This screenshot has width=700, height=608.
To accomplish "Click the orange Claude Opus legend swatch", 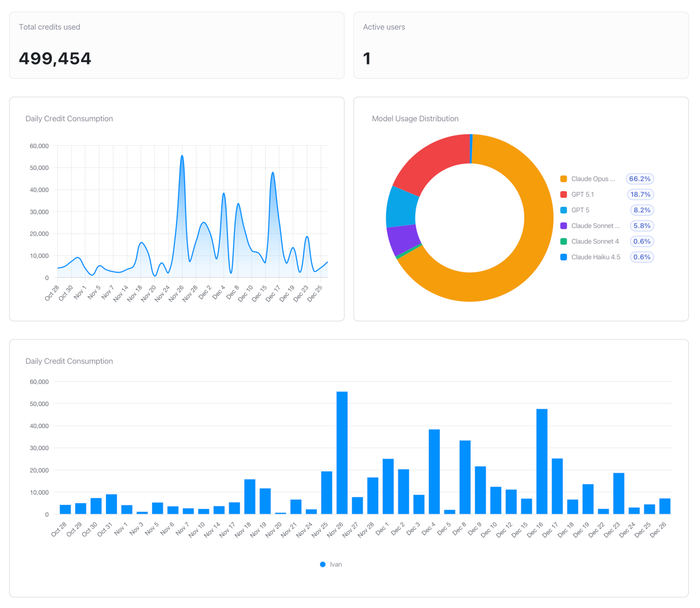I will click(x=563, y=179).
